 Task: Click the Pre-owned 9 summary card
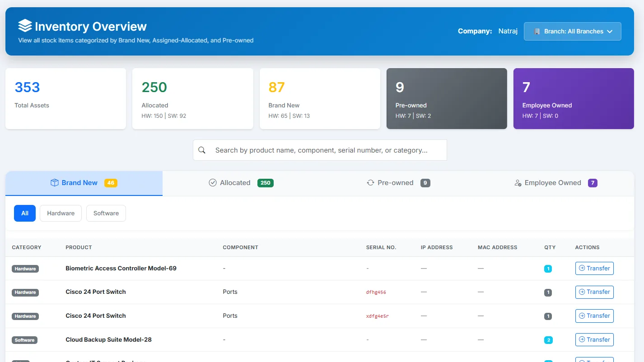pyautogui.click(x=447, y=98)
